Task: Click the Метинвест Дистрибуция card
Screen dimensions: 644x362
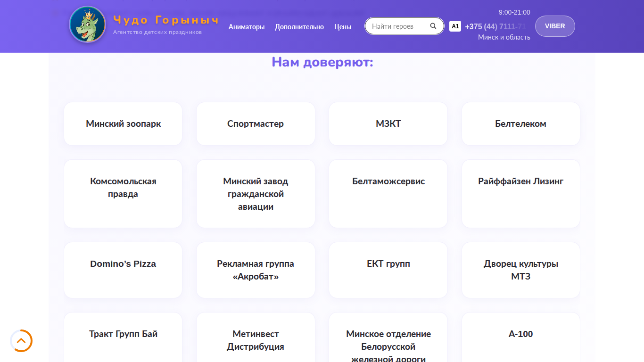Action: click(x=256, y=337)
